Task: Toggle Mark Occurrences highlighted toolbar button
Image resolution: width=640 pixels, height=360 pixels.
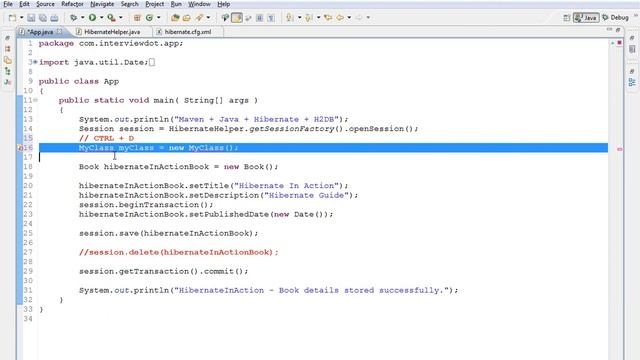Action: pos(237,18)
